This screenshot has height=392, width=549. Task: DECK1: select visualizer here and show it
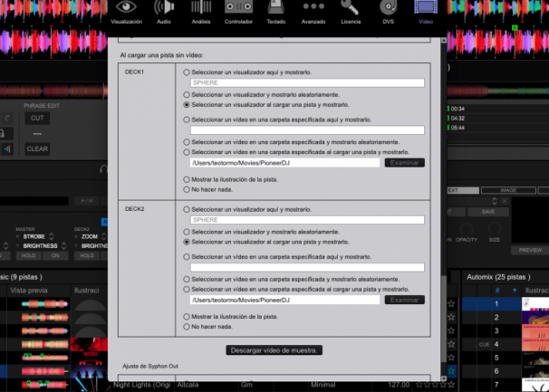point(187,72)
